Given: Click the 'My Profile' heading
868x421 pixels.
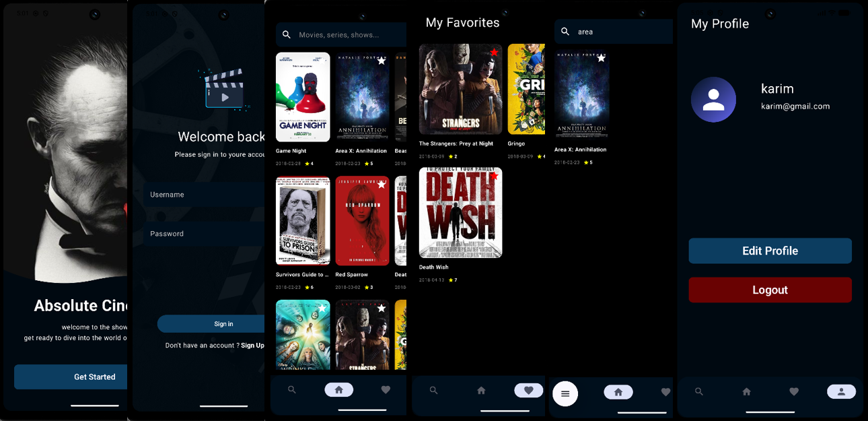Looking at the screenshot, I should click(x=720, y=24).
